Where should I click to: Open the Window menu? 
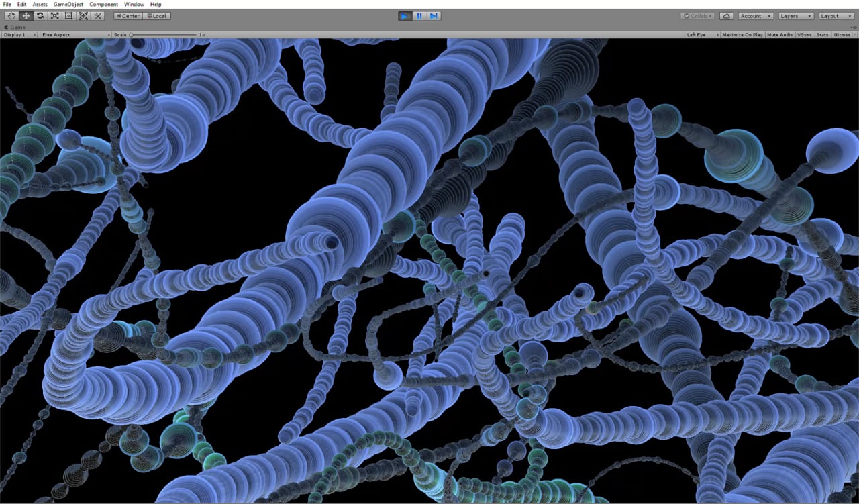point(134,4)
